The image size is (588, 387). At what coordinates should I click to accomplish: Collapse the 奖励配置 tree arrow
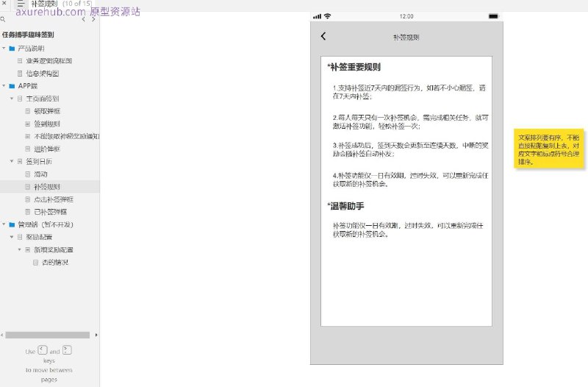tap(12, 237)
